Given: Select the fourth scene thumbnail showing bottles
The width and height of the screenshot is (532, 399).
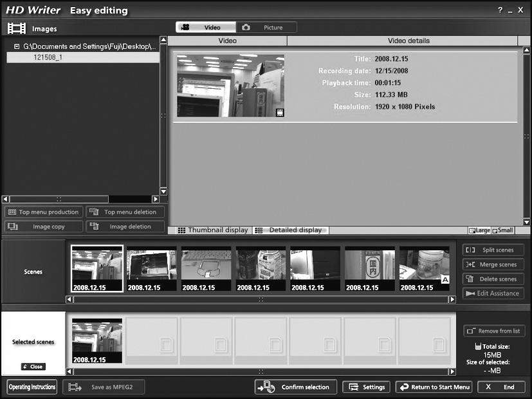Looking at the screenshot, I should click(261, 268).
